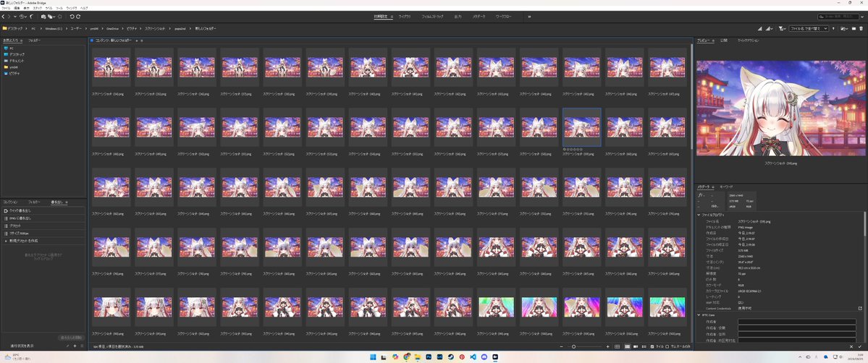Toggle the サムネールのみ checkbox

[x=667, y=346]
